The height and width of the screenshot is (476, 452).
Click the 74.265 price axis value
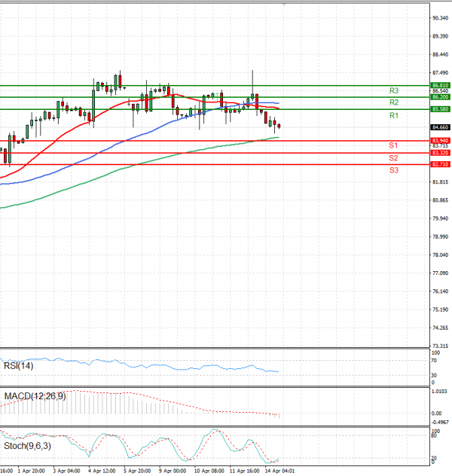(440, 328)
